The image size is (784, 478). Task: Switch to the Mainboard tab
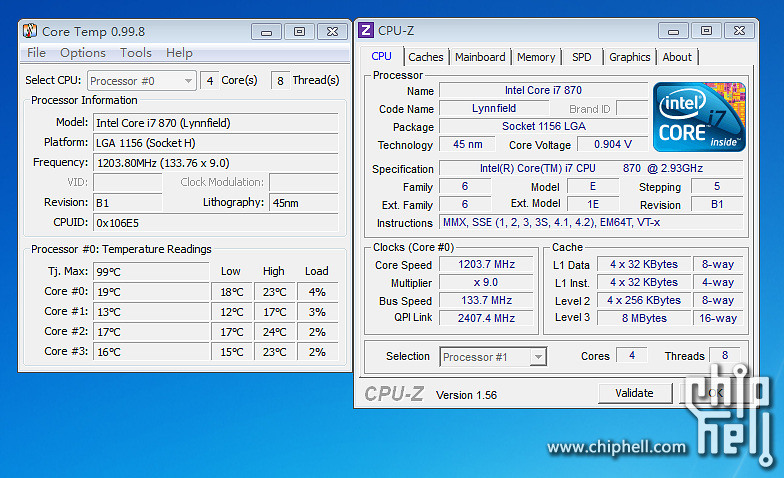[x=480, y=57]
